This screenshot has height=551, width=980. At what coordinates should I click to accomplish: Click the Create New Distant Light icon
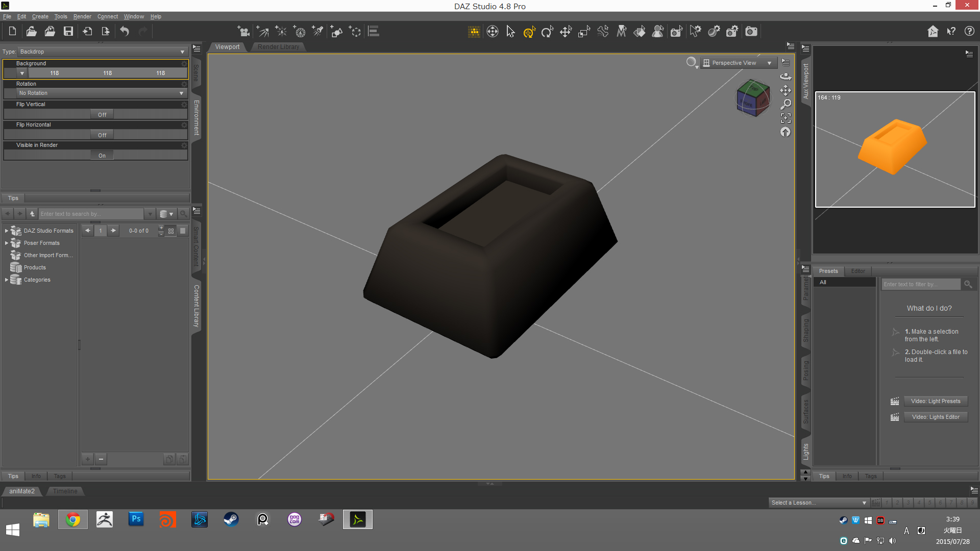click(x=262, y=31)
